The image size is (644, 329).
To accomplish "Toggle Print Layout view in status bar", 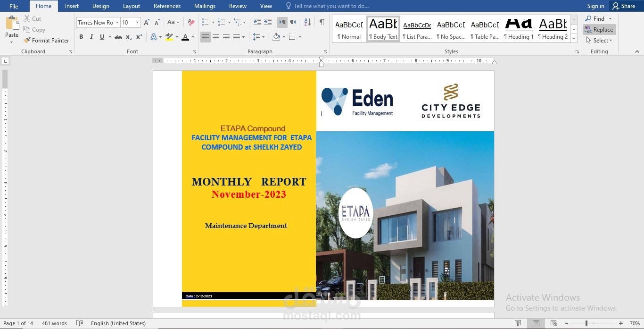I will (536, 323).
